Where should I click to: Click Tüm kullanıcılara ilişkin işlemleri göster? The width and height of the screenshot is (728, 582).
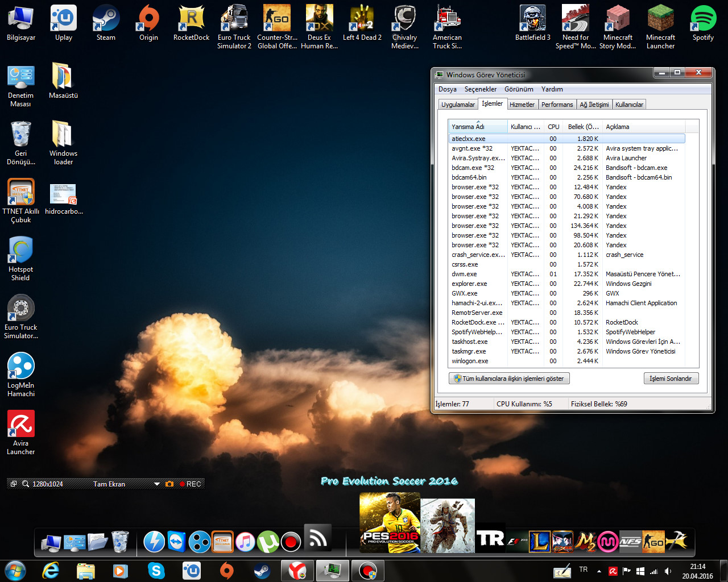[509, 378]
